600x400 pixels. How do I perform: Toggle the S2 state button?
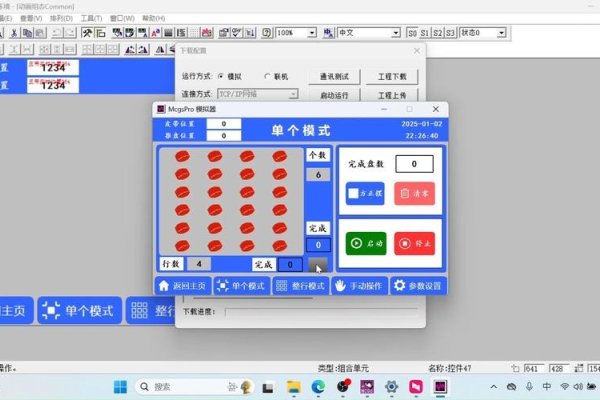coord(438,33)
